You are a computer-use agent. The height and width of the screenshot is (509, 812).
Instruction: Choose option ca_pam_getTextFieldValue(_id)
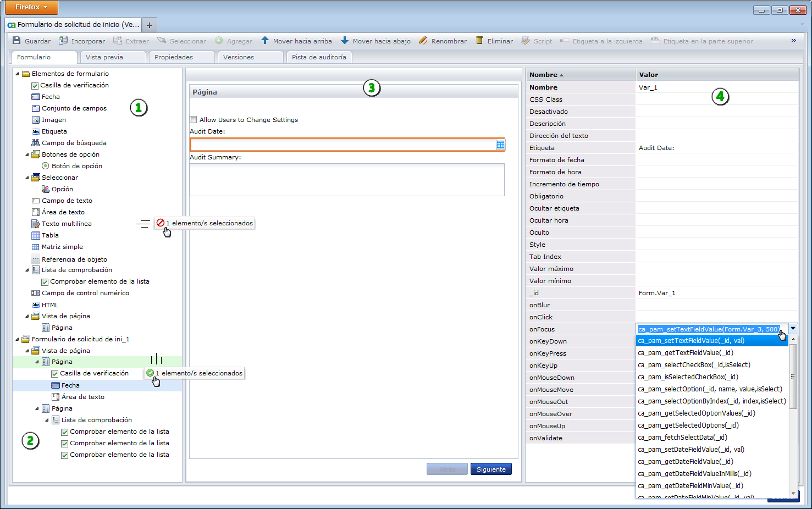coord(711,353)
